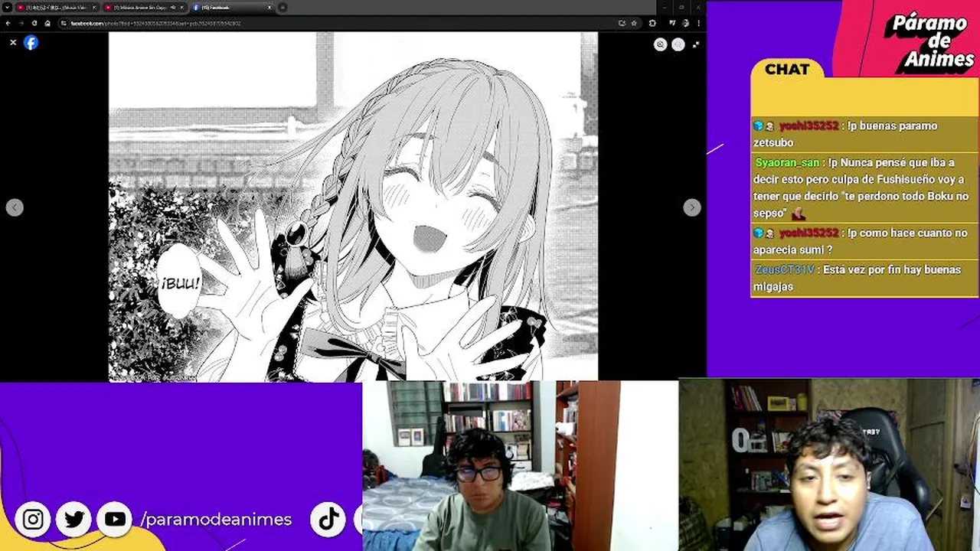Open the tab search dropdown chevron
The image size is (980, 551).
pos(7,7)
